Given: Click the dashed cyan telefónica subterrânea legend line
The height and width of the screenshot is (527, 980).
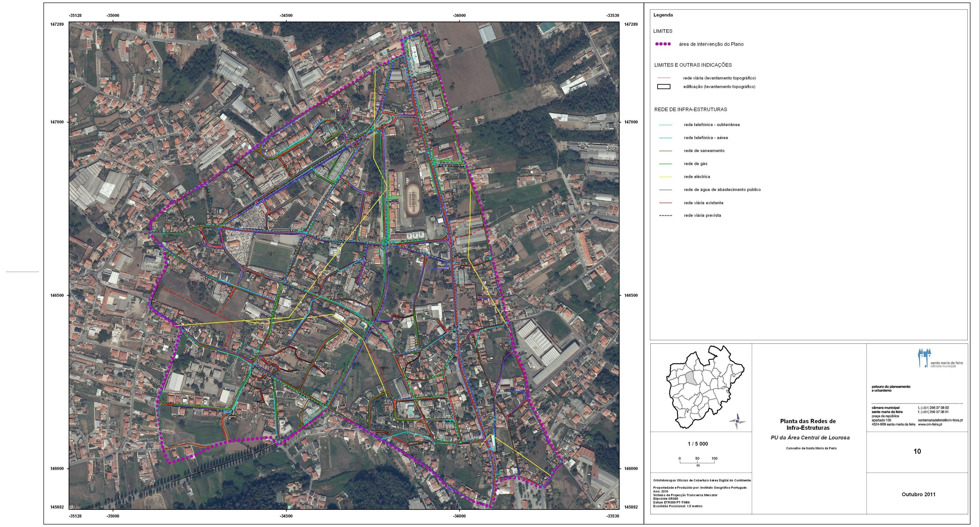Looking at the screenshot, I should click(665, 125).
